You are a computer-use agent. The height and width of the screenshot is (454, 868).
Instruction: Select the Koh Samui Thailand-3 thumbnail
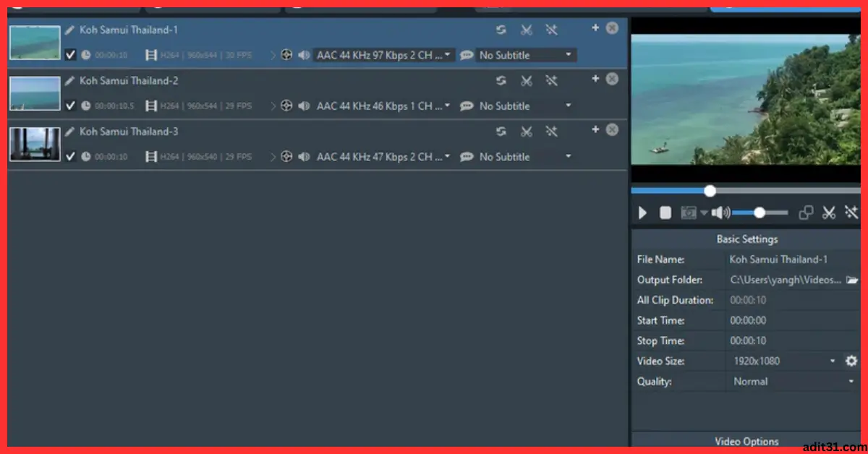click(x=35, y=145)
